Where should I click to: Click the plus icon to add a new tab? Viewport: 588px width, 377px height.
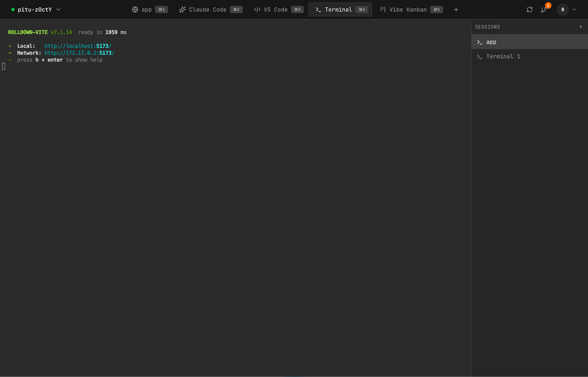[456, 10]
